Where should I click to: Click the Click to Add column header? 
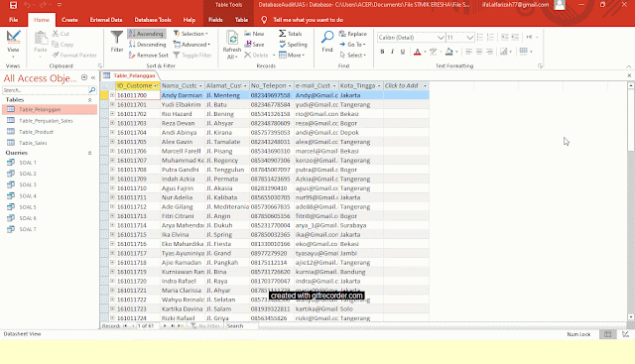[x=406, y=86]
